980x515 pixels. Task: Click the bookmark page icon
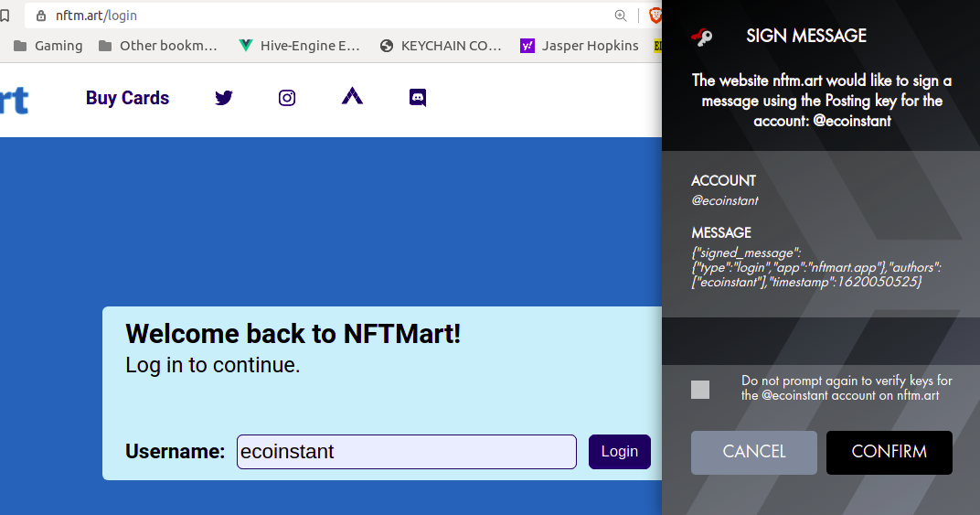click(5, 16)
